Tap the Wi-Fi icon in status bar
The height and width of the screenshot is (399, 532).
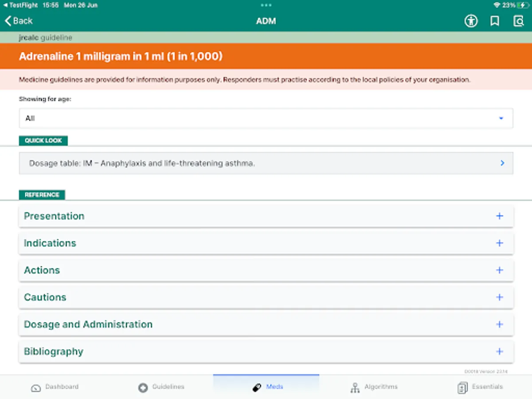497,5
